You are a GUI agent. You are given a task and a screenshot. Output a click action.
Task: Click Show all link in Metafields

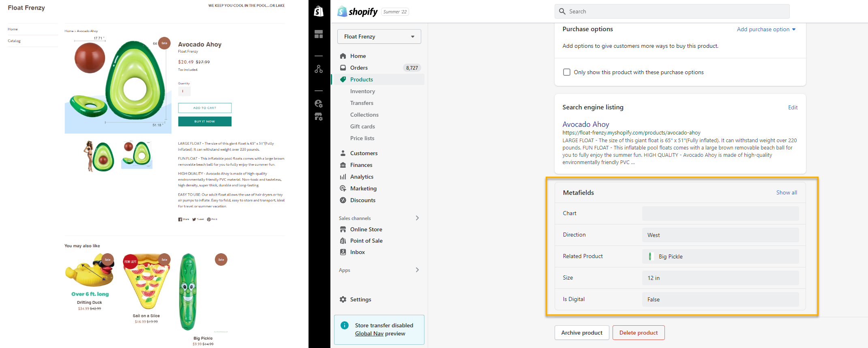coord(787,192)
